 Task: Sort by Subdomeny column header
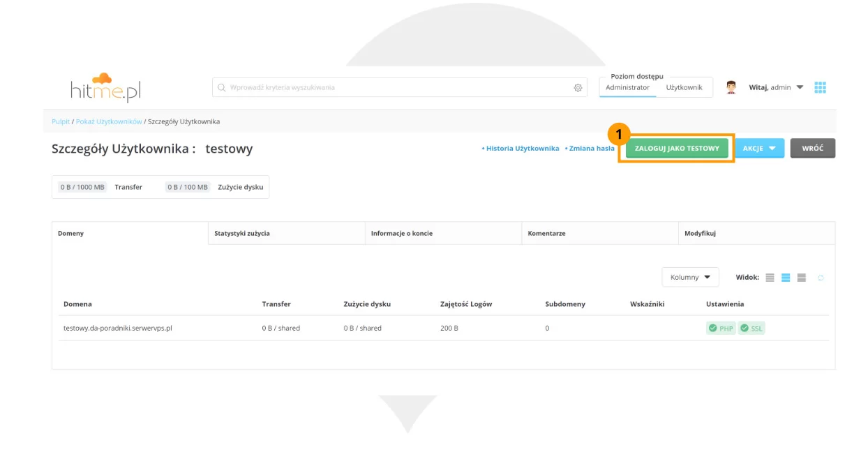pos(565,304)
